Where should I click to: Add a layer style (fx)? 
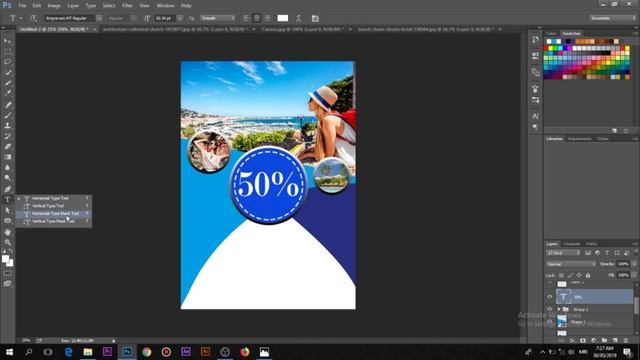tap(572, 340)
